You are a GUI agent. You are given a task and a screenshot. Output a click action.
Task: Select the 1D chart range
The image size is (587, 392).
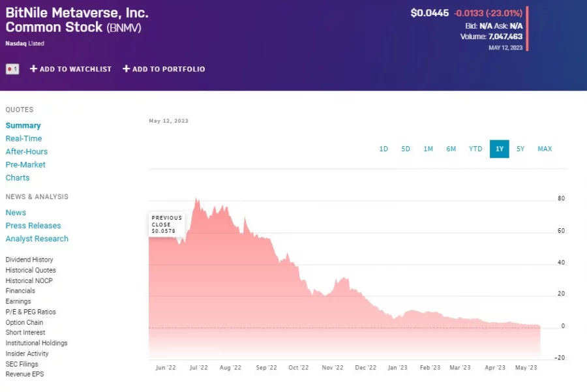click(x=384, y=149)
